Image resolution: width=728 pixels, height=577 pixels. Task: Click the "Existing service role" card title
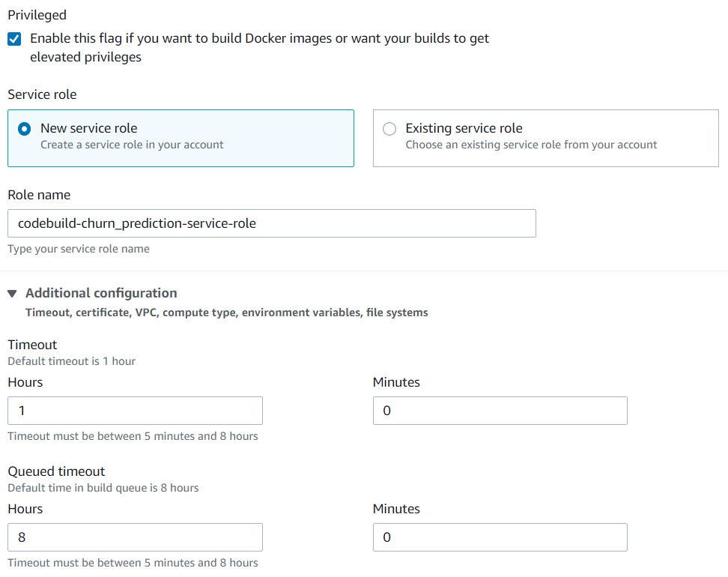pyautogui.click(x=464, y=127)
